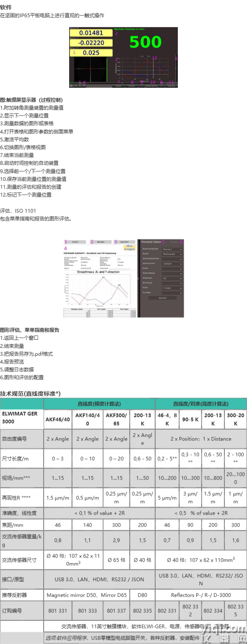Click the heading '图形评估、菜单指南和报告'
The width and height of the screenshot is (247, 644).
30,330
